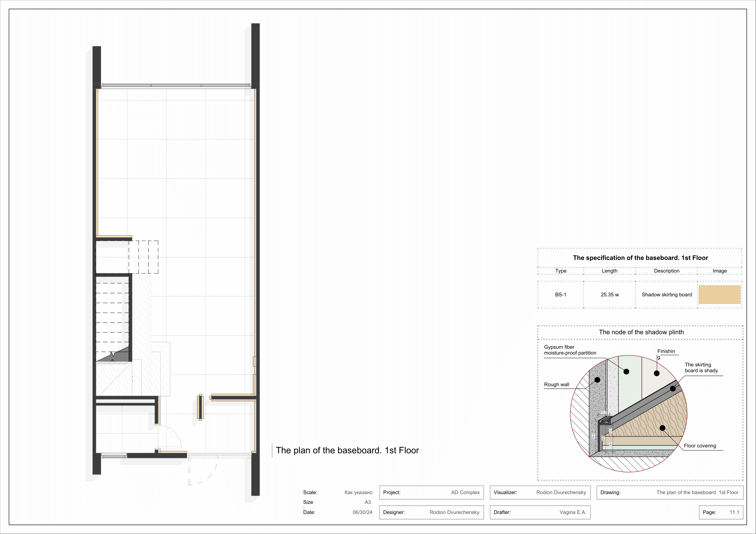
Task: Expand the Length value 25.35 м cell
Action: click(610, 295)
